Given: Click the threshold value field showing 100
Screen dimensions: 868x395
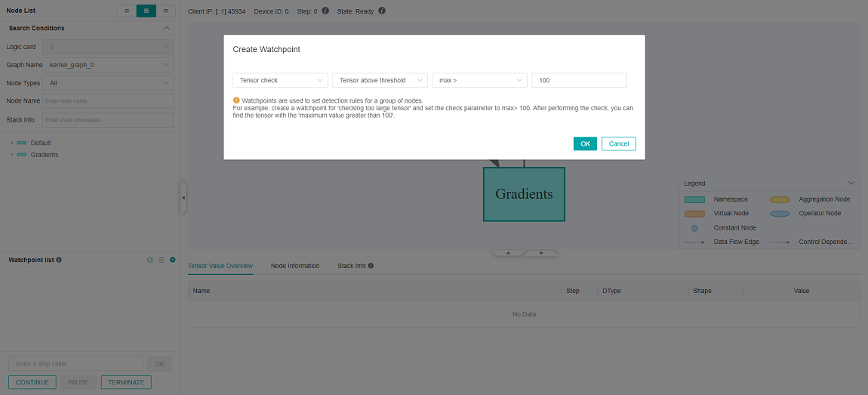Looking at the screenshot, I should 579,80.
